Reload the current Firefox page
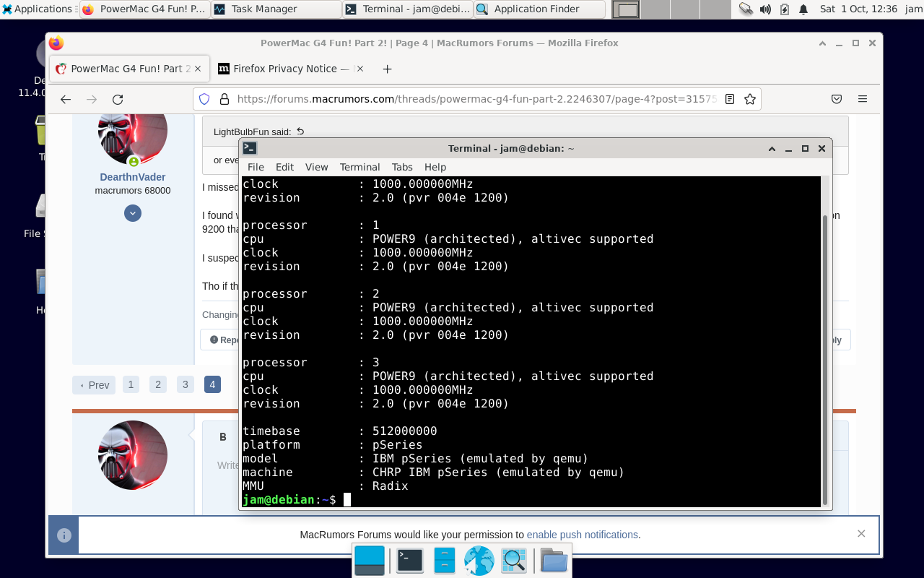The height and width of the screenshot is (578, 924). pyautogui.click(x=118, y=99)
